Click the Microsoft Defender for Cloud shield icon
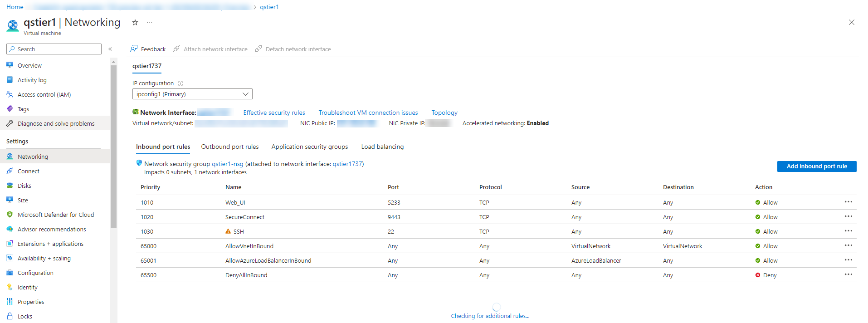 (10, 215)
